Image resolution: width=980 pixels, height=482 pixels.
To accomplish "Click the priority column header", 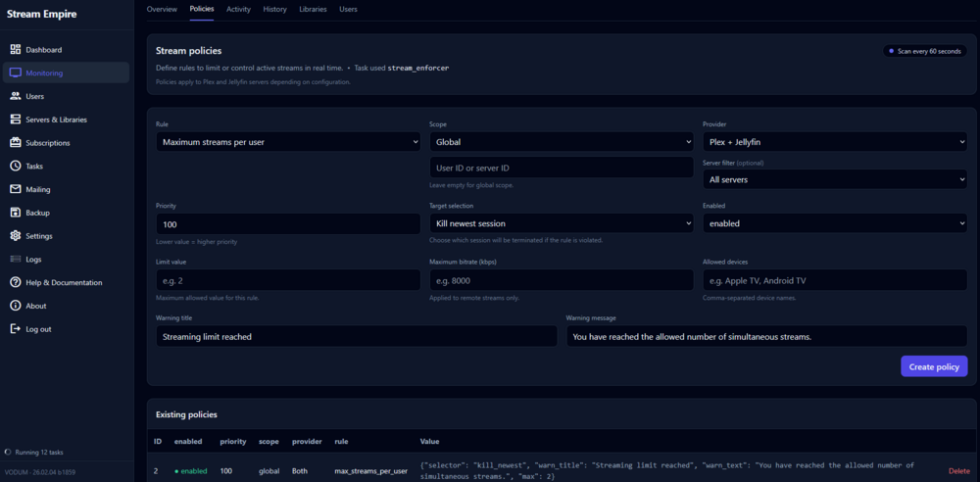I will 233,442.
